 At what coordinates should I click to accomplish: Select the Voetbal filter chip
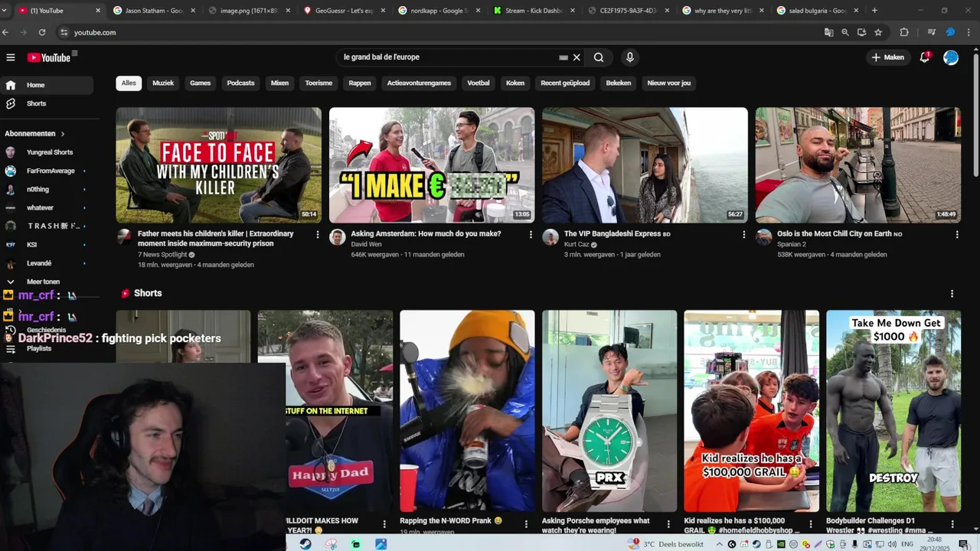click(x=479, y=83)
